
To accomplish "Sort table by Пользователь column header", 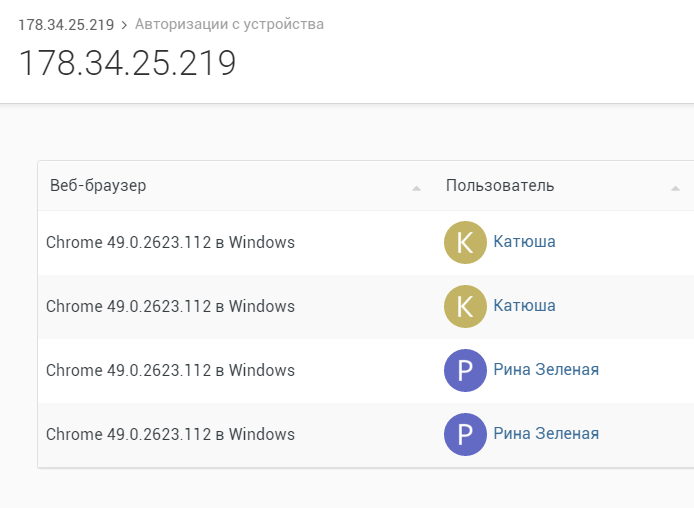I will [500, 185].
